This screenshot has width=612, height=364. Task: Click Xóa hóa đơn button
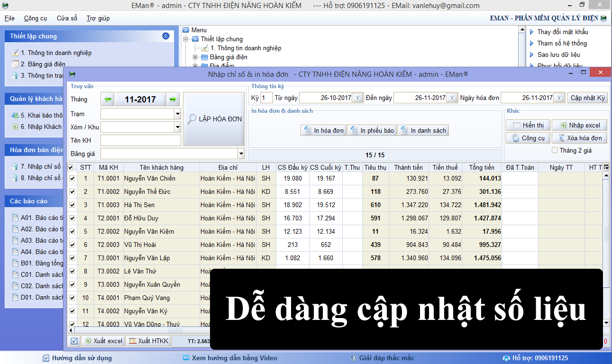(580, 138)
